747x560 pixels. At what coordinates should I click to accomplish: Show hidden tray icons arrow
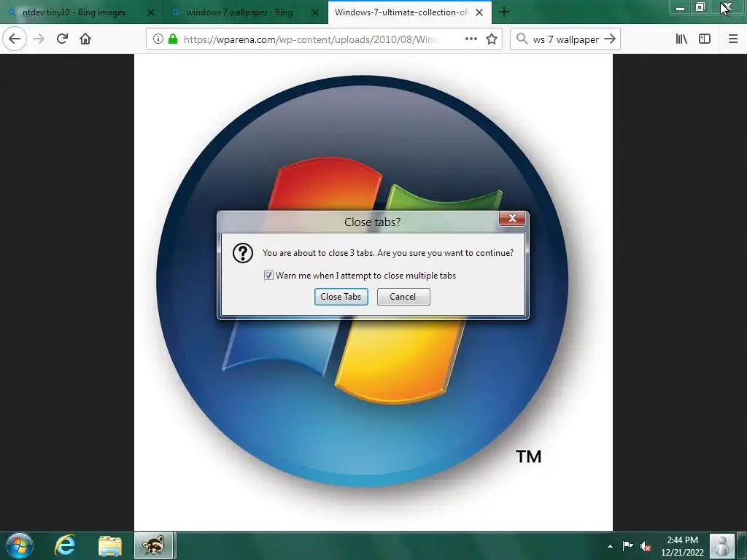(610, 546)
